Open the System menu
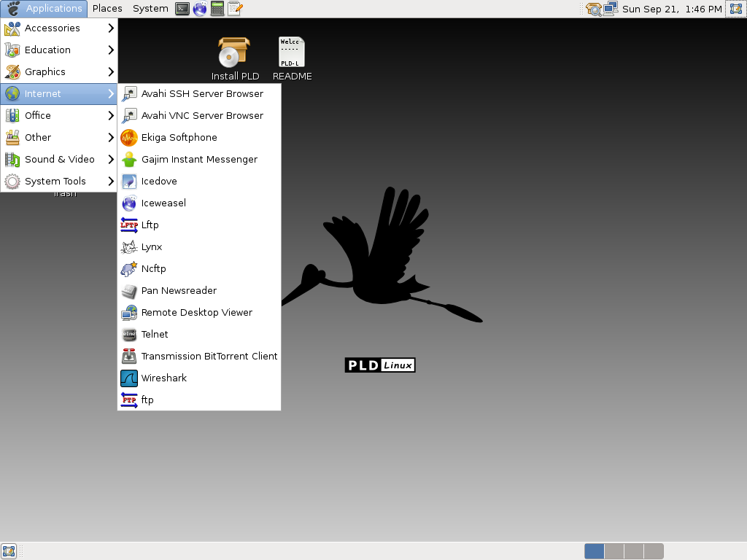747x560 pixels. (x=150, y=9)
